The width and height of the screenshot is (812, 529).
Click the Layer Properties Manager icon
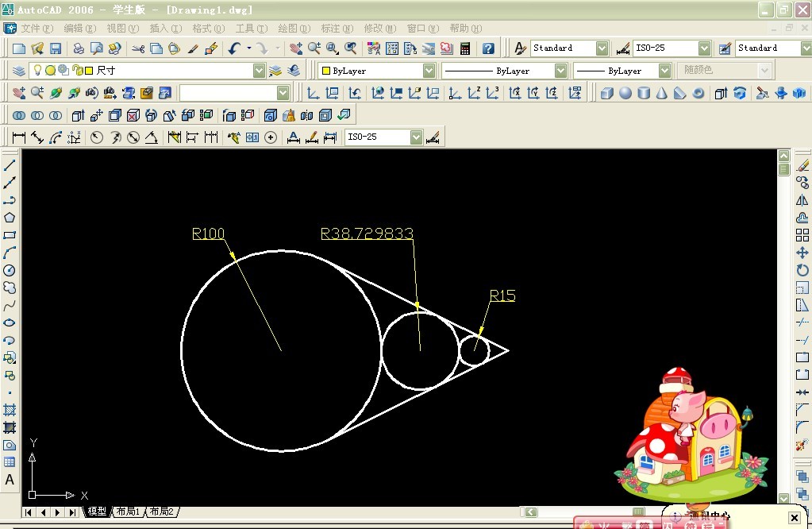tap(19, 71)
